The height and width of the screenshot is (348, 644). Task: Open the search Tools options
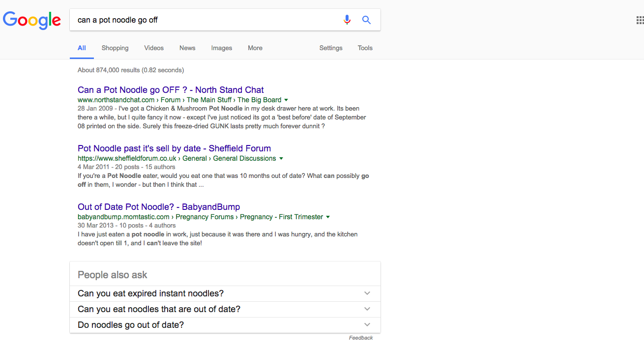tap(365, 48)
